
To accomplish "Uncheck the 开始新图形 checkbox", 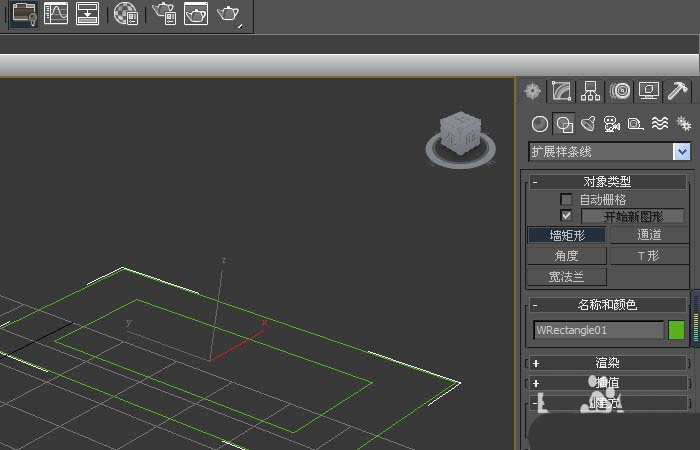I will (566, 216).
